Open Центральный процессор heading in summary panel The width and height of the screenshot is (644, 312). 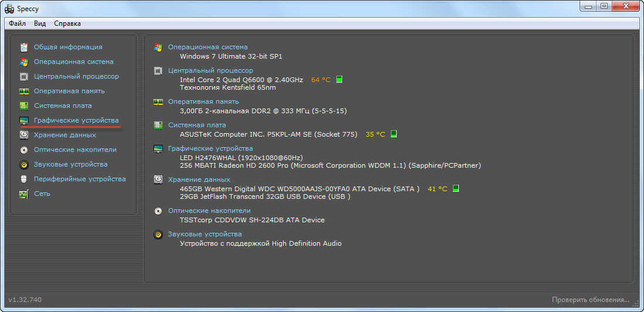(x=210, y=70)
